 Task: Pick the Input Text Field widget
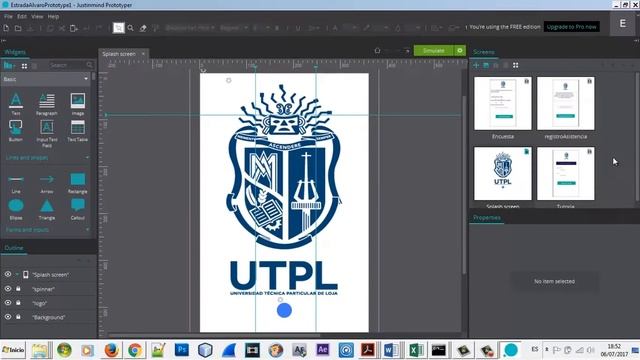[x=47, y=133]
